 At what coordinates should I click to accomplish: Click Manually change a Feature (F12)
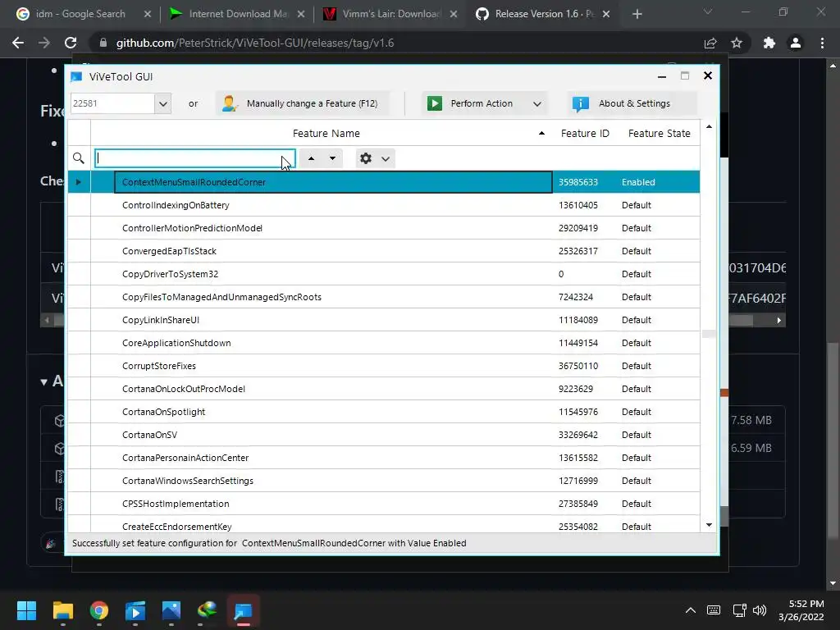304,103
